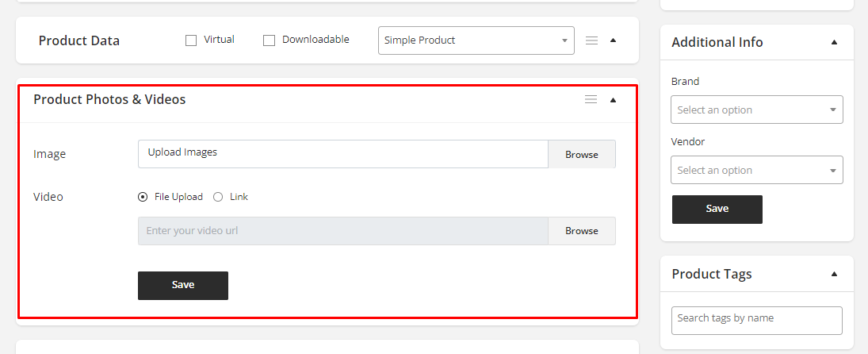Click Browse next to Upload Images
This screenshot has height=354, width=868.
pos(581,155)
